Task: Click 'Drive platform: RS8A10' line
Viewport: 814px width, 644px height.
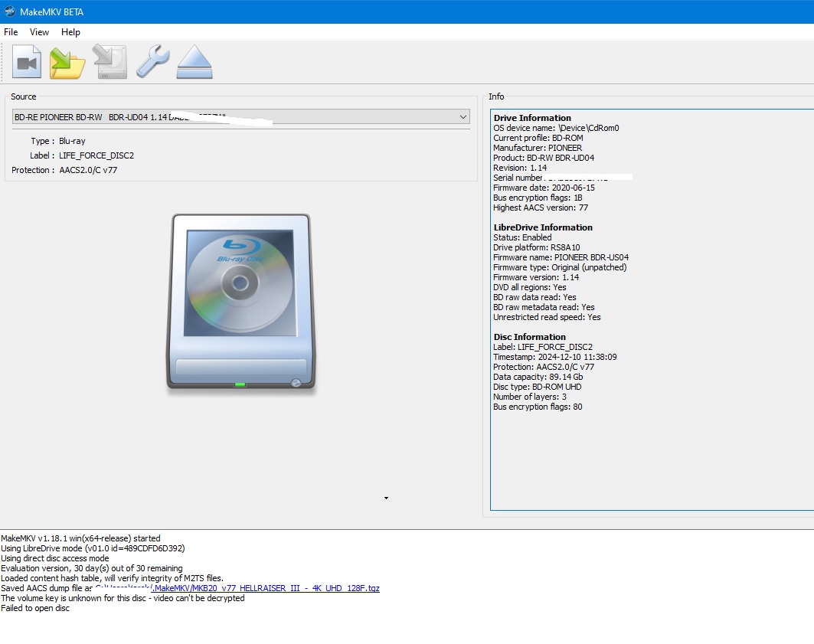Action: click(537, 247)
